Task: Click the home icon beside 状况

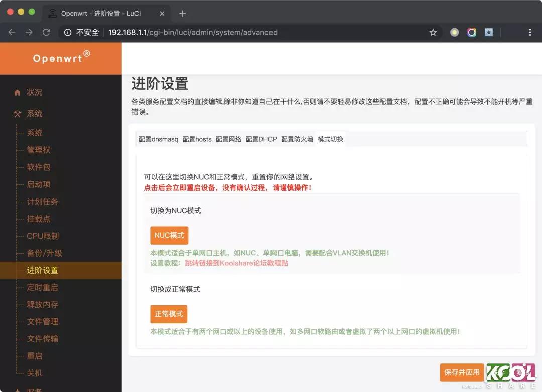Action: coord(18,92)
